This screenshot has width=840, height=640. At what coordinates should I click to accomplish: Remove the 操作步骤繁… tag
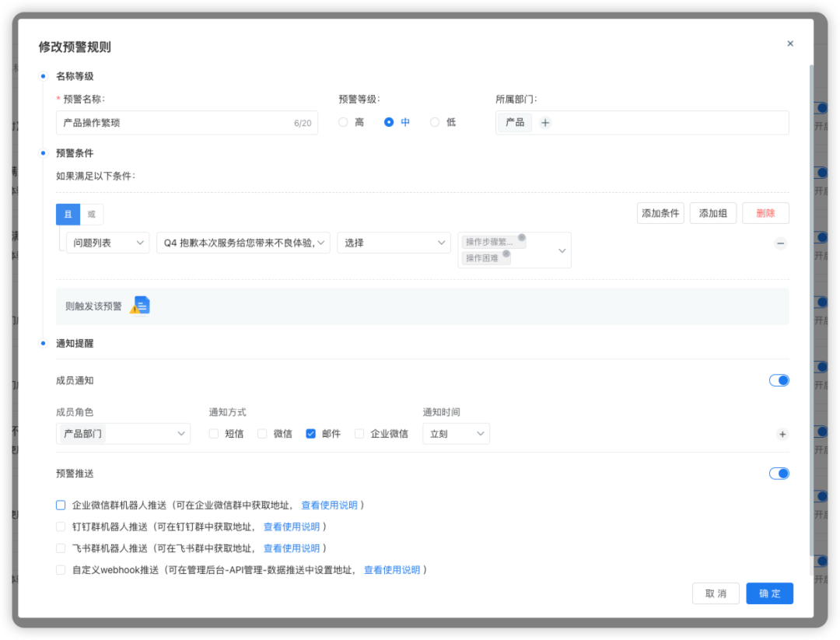[x=522, y=238]
